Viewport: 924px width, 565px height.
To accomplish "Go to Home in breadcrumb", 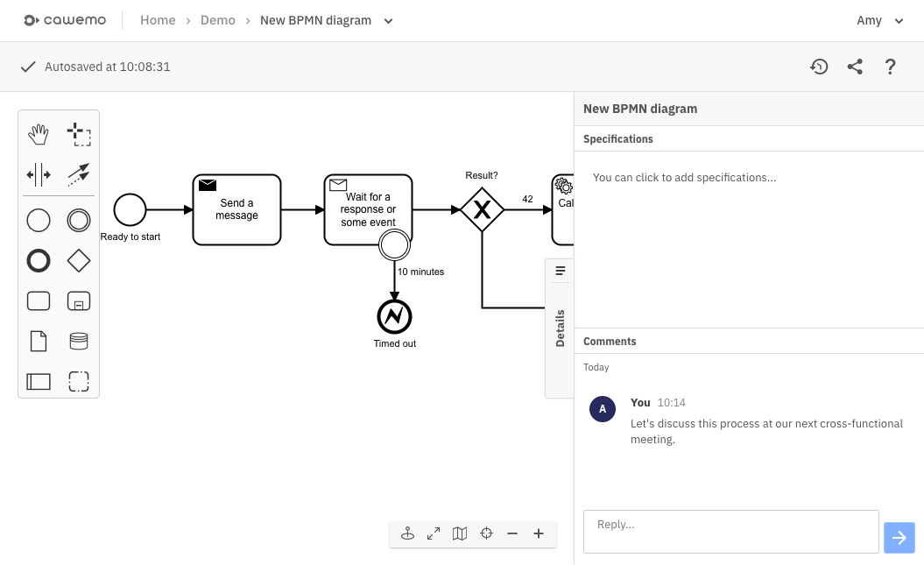I will 158,20.
